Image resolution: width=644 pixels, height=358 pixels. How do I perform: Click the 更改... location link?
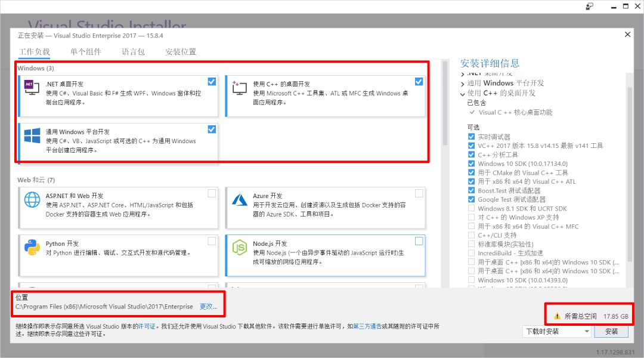[208, 306]
